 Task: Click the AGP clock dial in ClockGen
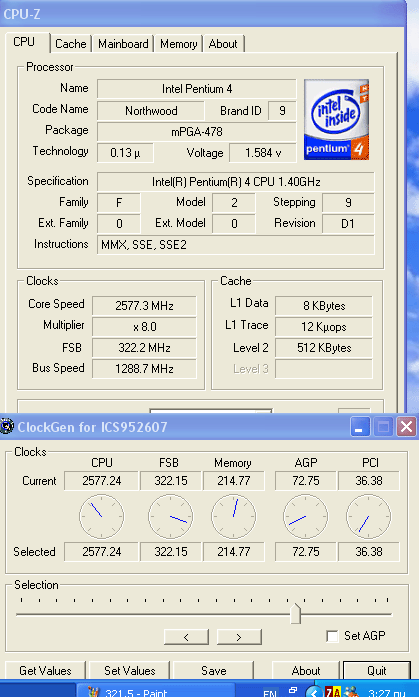point(306,517)
